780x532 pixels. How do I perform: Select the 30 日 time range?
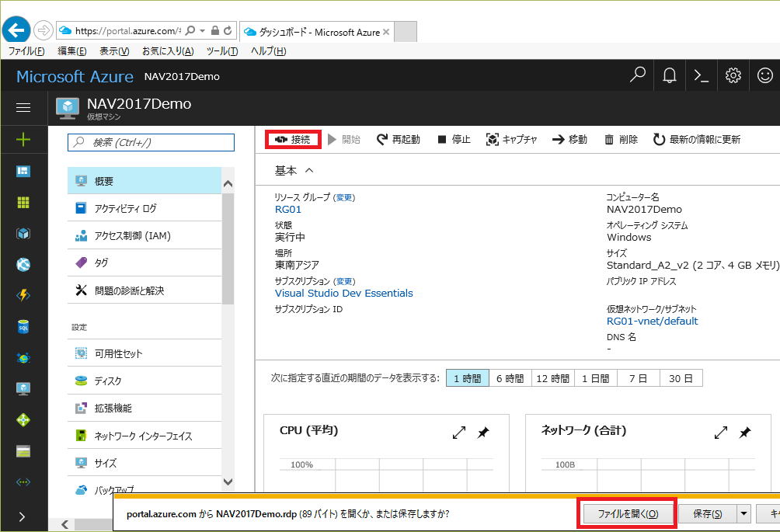681,378
